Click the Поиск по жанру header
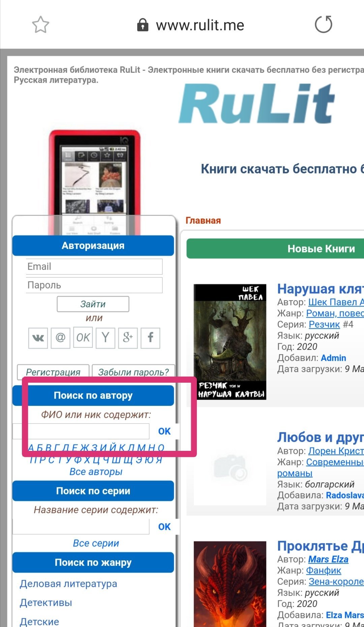This screenshot has height=627, width=364. click(93, 563)
